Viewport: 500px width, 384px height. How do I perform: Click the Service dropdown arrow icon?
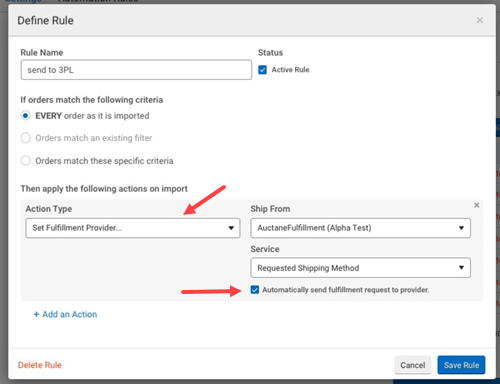pos(461,268)
